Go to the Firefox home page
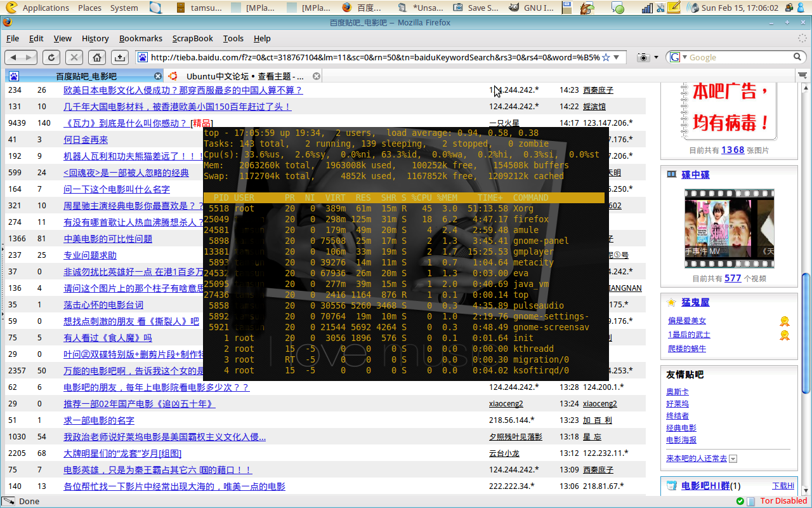812x508 pixels. (96, 57)
